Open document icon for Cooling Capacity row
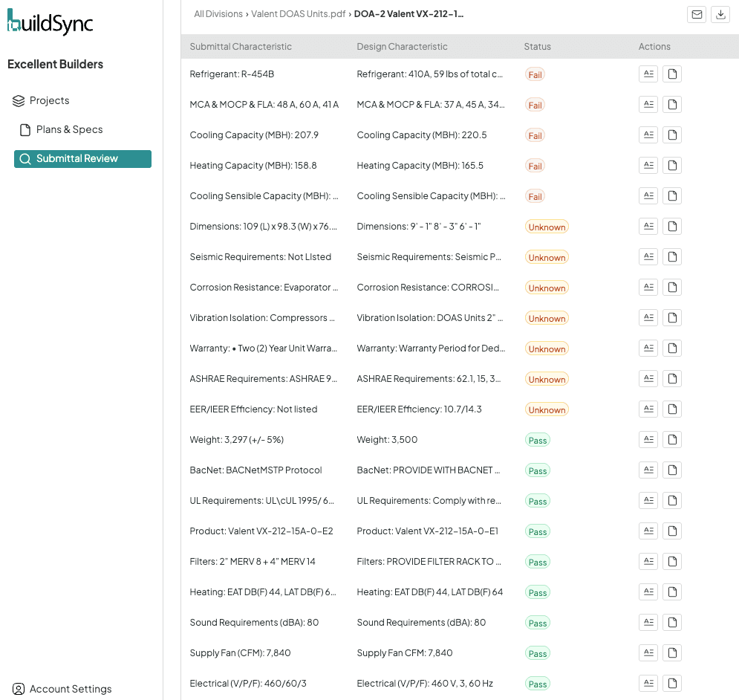Image resolution: width=739 pixels, height=700 pixels. [672, 135]
